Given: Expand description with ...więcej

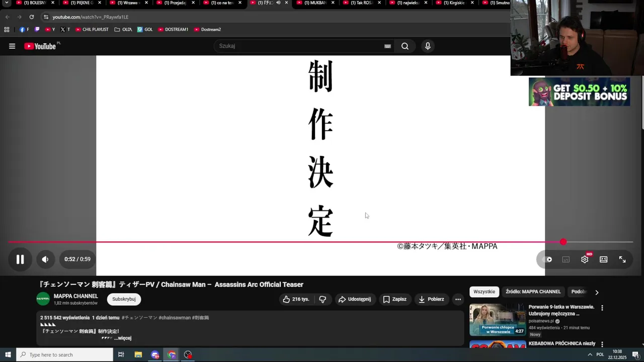Looking at the screenshot, I should point(123,338).
